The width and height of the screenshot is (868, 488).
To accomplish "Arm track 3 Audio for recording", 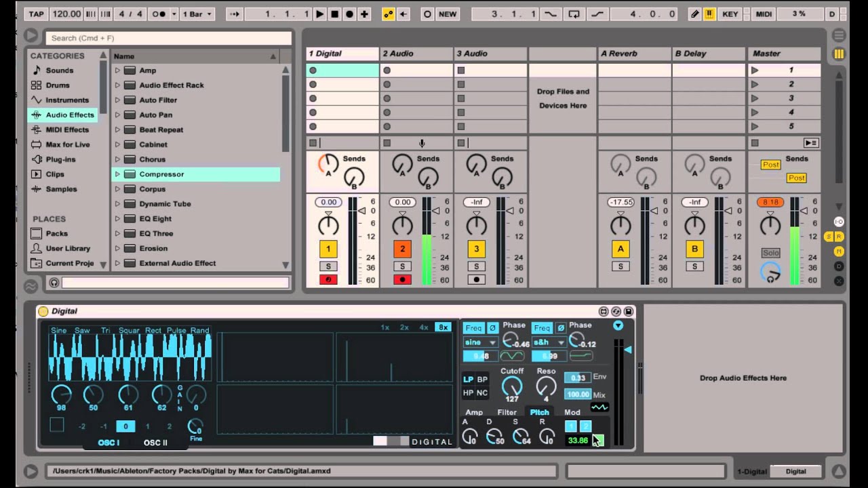I will point(476,279).
